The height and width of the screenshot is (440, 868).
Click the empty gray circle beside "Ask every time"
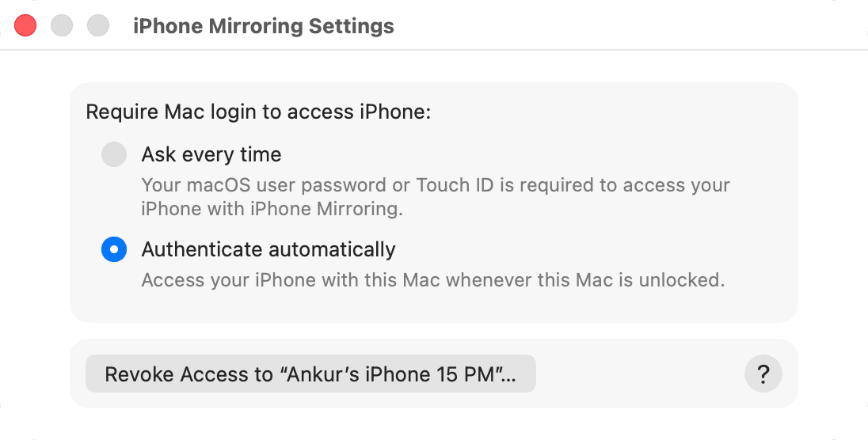tap(114, 154)
